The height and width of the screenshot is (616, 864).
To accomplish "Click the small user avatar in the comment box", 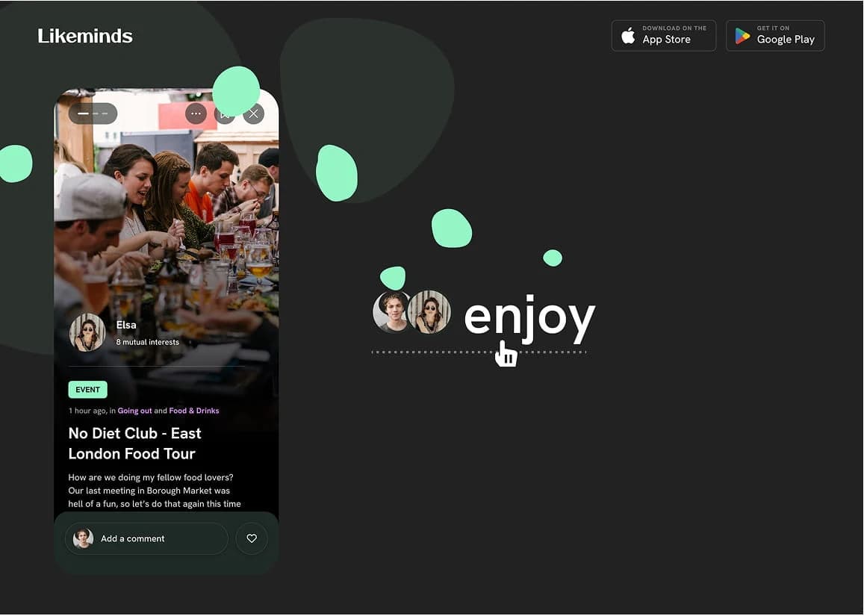I will (83, 538).
